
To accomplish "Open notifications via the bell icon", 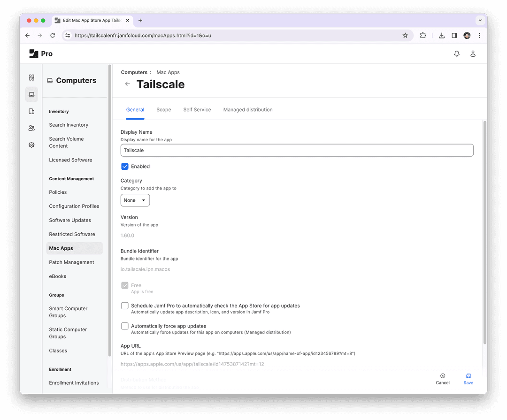I will (x=456, y=53).
